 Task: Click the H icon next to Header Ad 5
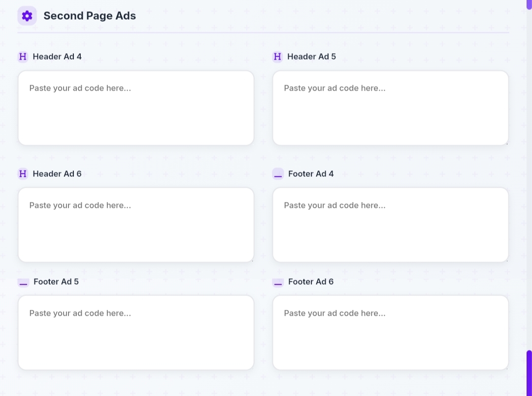(x=277, y=57)
